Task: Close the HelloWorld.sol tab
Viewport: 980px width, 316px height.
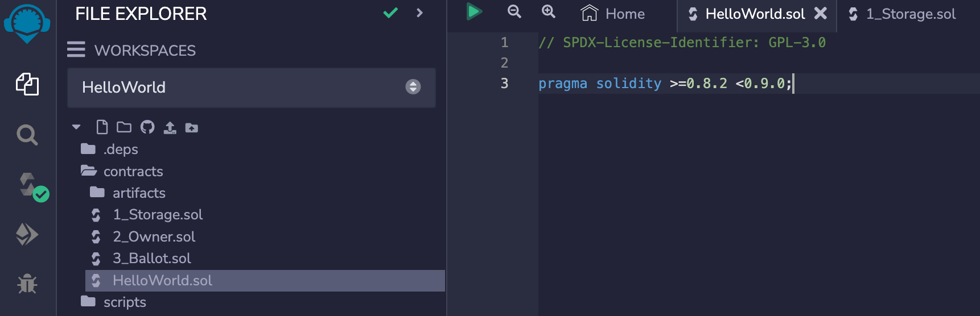Action: 821,13
